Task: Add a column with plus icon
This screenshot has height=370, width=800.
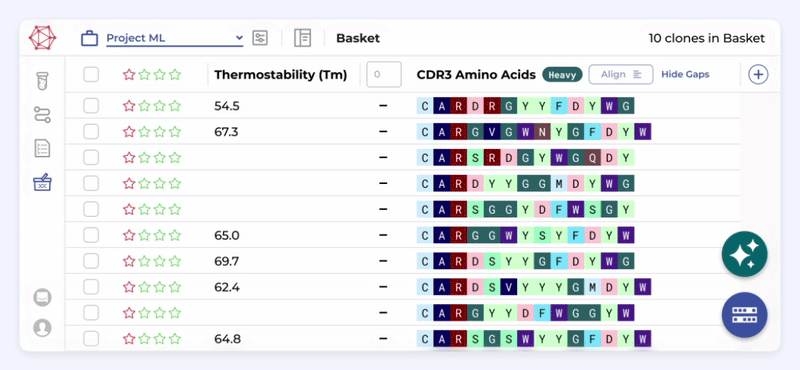Action: click(758, 75)
